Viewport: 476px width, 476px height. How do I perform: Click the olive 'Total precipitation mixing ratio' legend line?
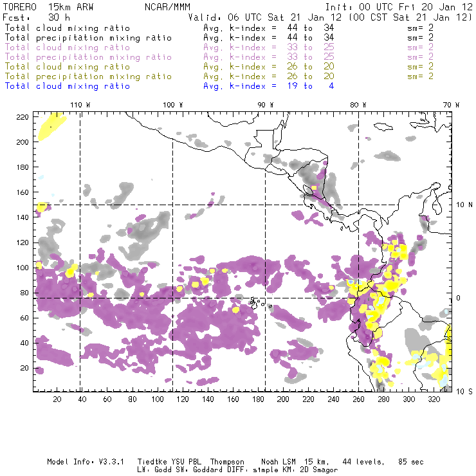pos(88,76)
